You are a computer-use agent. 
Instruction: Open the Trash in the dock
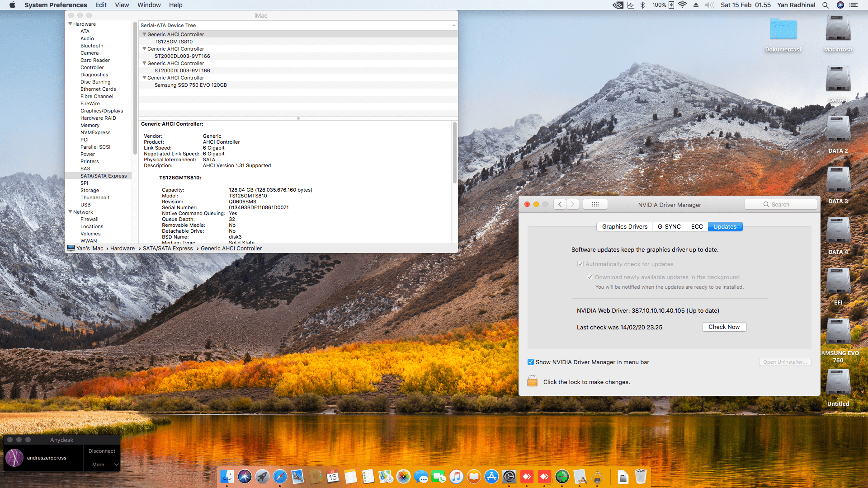(641, 476)
